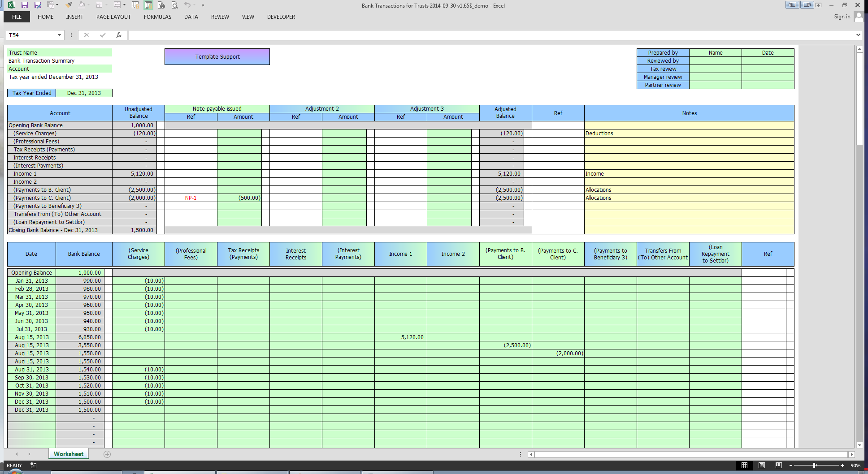The width and height of the screenshot is (868, 474).
Task: Click the '5,120.00' Income 1 cell for Aug 15
Action: tap(401, 337)
